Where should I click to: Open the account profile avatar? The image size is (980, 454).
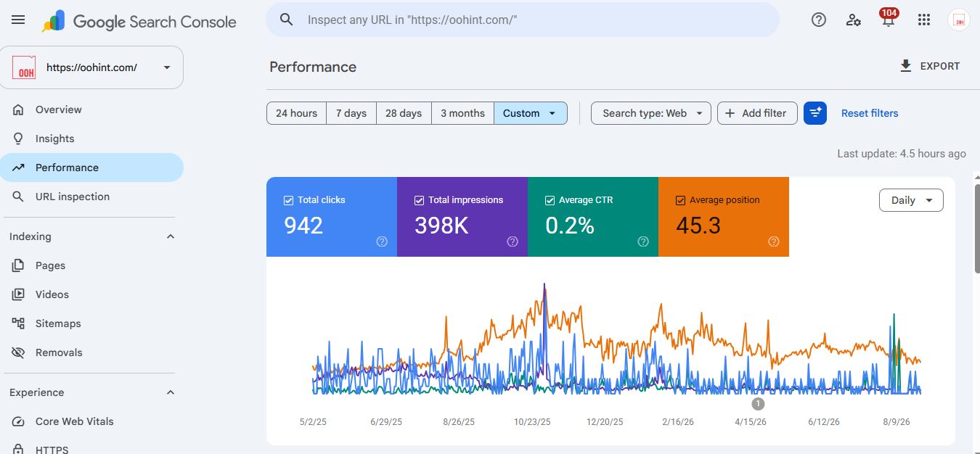(x=959, y=20)
